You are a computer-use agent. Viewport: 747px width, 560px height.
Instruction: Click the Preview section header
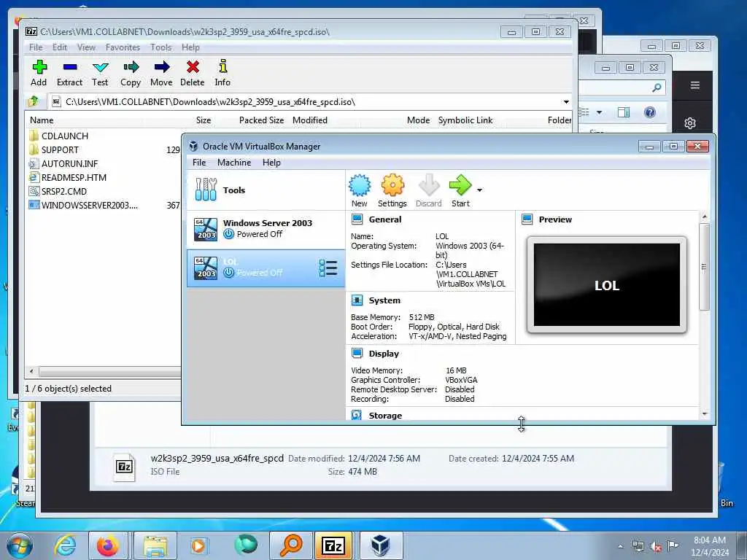[x=555, y=219]
